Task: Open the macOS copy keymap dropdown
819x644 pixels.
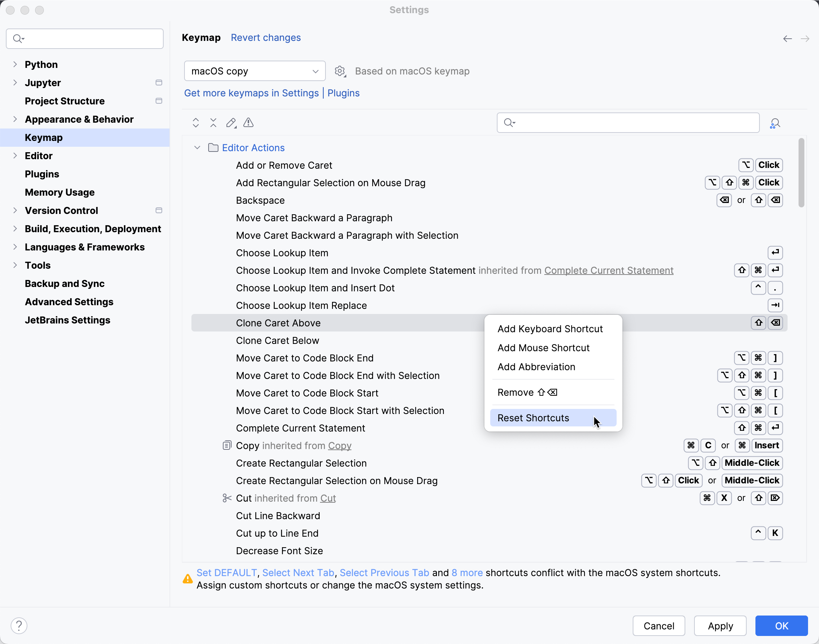Action: 255,71
